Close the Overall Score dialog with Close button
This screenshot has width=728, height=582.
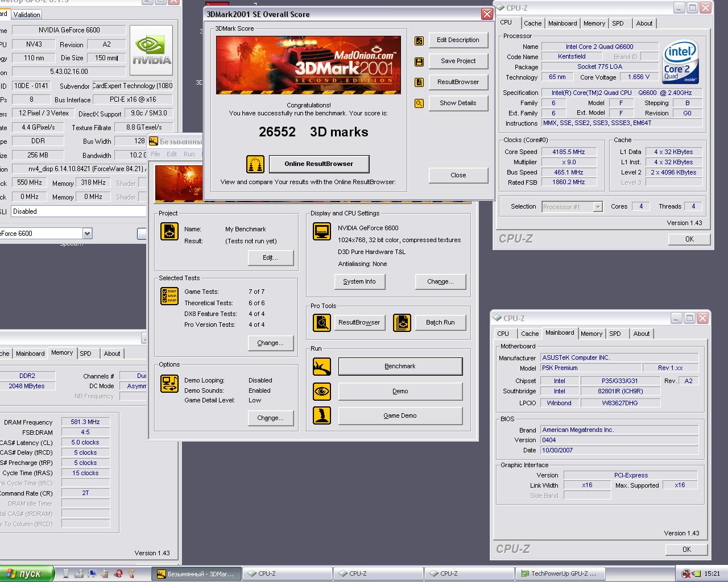pos(458,176)
